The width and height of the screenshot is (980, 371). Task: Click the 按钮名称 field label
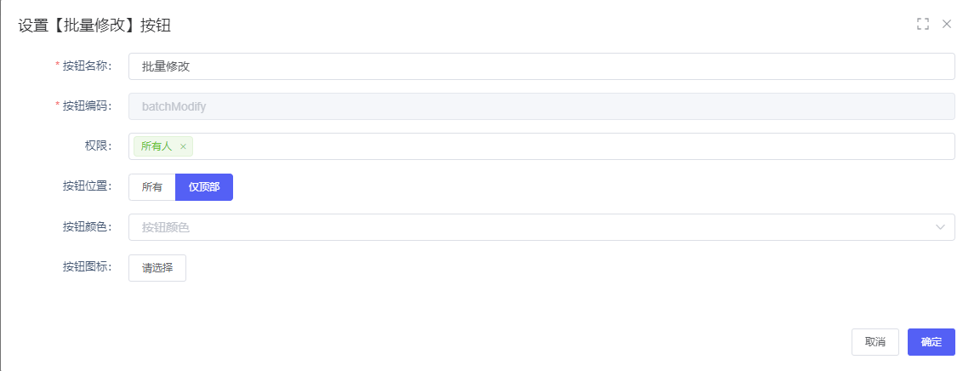coord(87,66)
